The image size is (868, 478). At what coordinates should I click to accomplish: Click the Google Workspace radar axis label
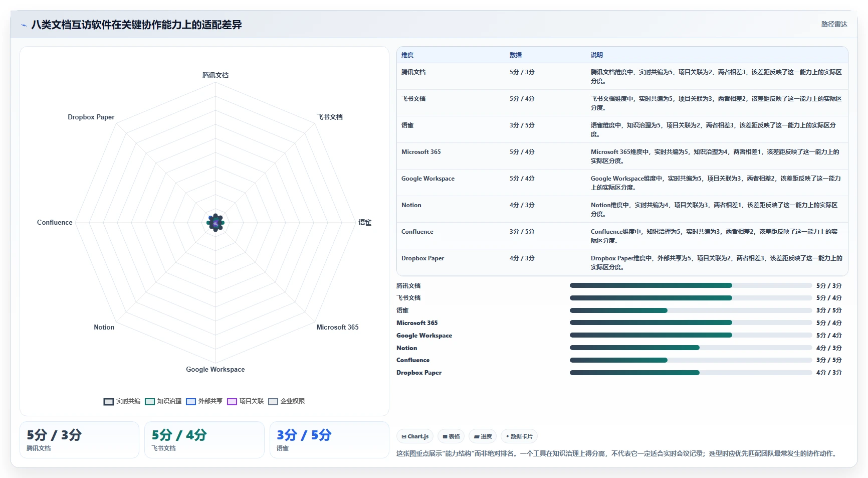pyautogui.click(x=215, y=369)
